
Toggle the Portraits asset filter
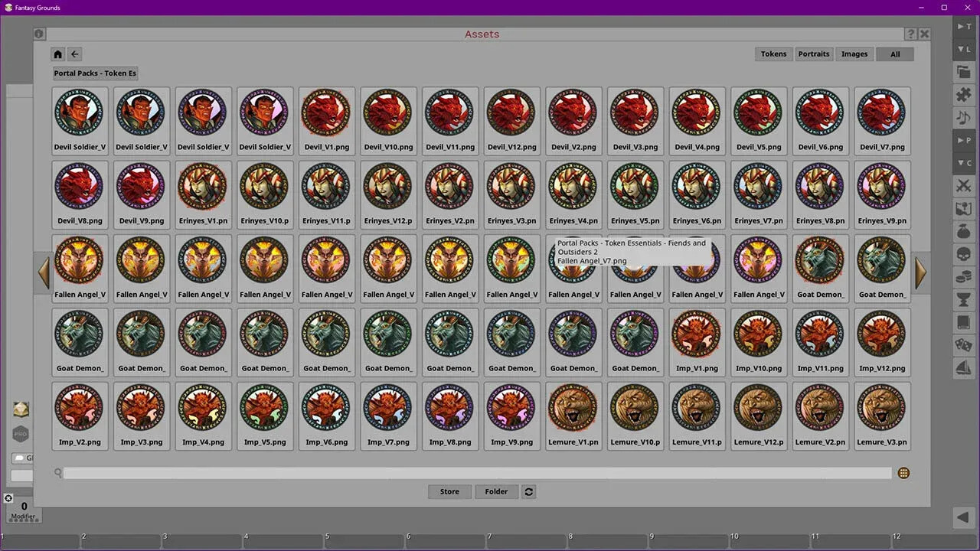click(x=814, y=54)
